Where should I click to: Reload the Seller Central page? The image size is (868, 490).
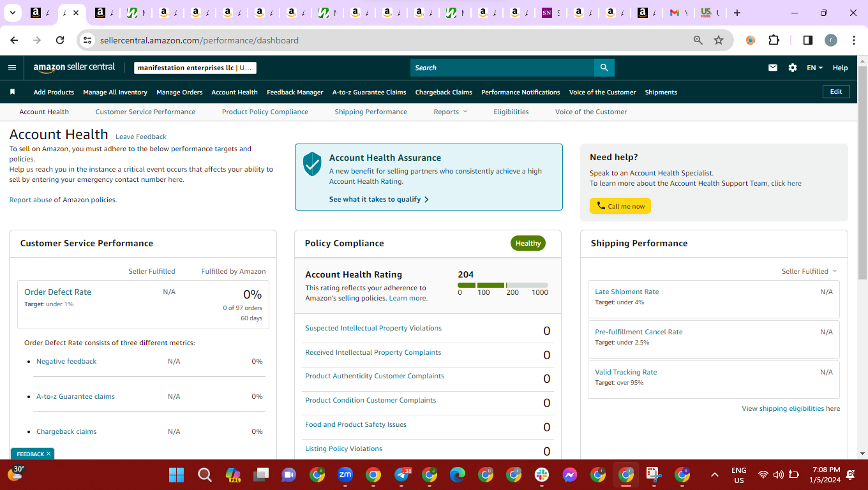tap(60, 40)
